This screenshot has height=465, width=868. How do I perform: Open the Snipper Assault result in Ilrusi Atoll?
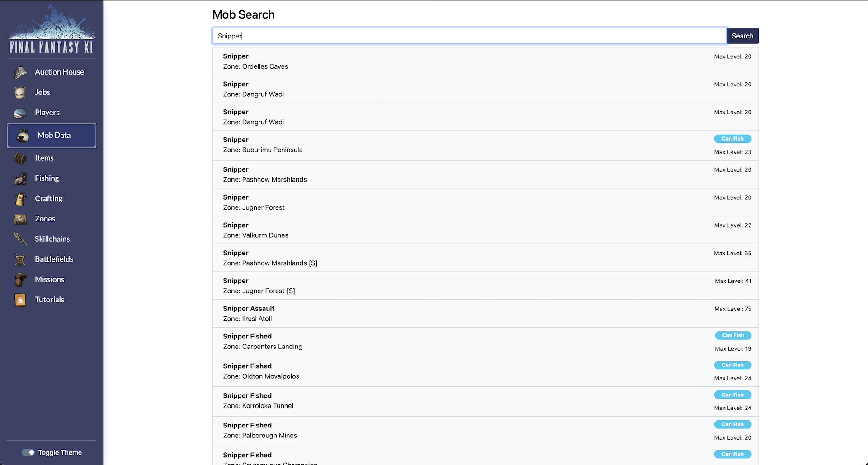click(485, 314)
